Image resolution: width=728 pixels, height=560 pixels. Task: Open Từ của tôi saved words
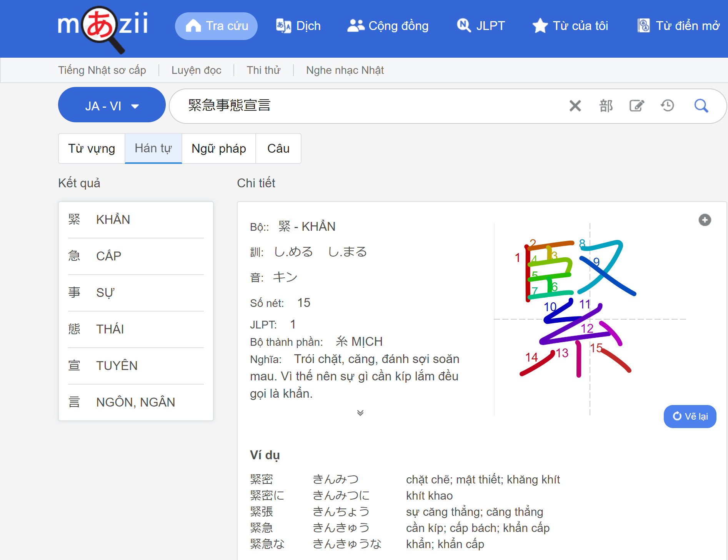click(570, 26)
